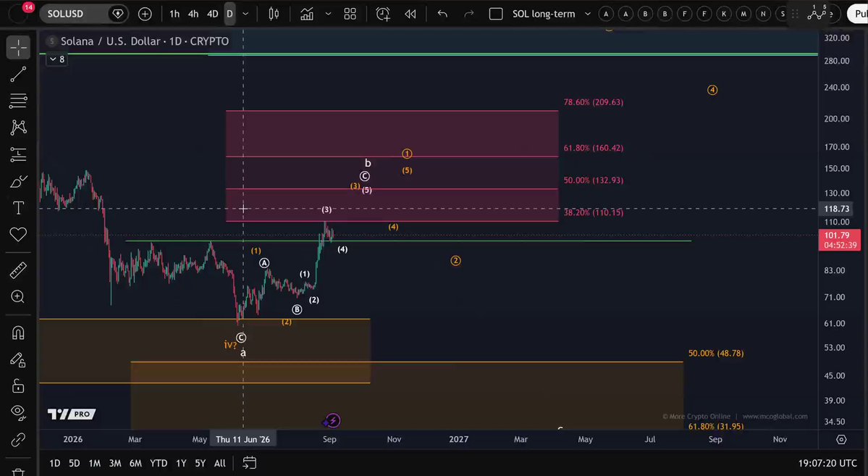Activate the zoom in tool
Viewport: 868px width, 476px height.
[x=18, y=297]
